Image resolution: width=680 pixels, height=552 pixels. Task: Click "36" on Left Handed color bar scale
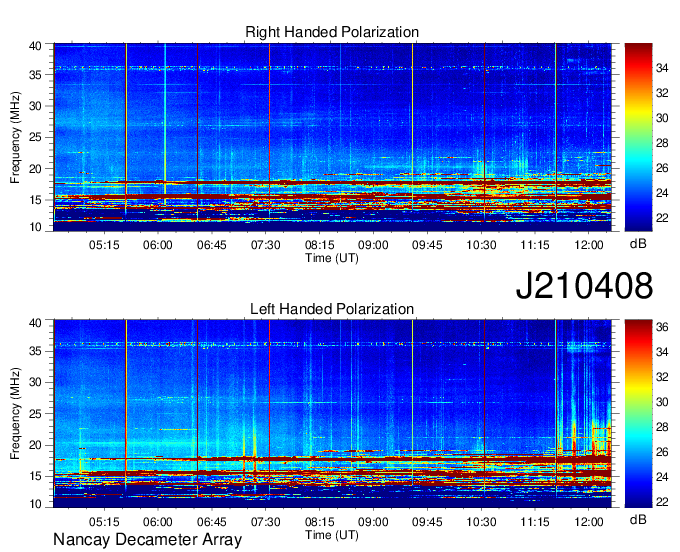(x=662, y=327)
